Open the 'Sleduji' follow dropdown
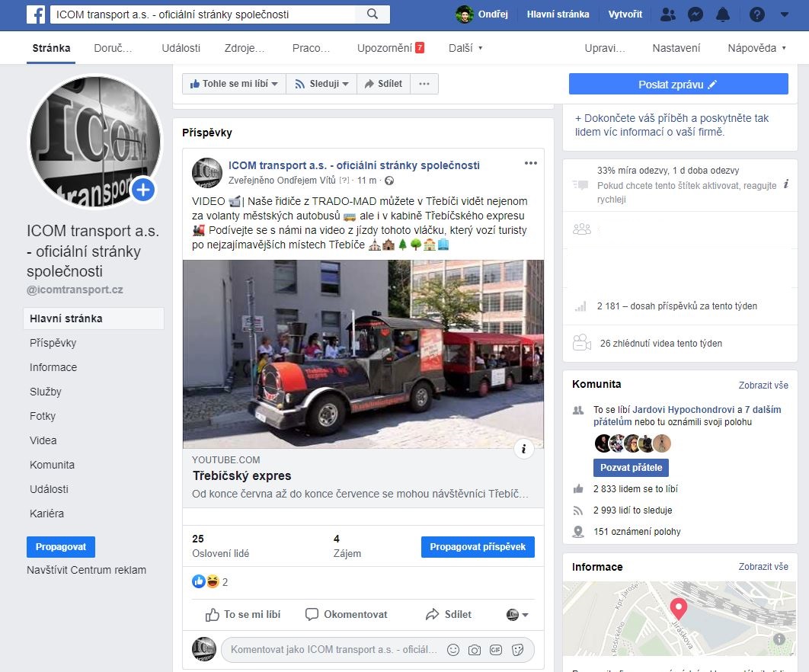The width and height of the screenshot is (809, 672). point(321,84)
